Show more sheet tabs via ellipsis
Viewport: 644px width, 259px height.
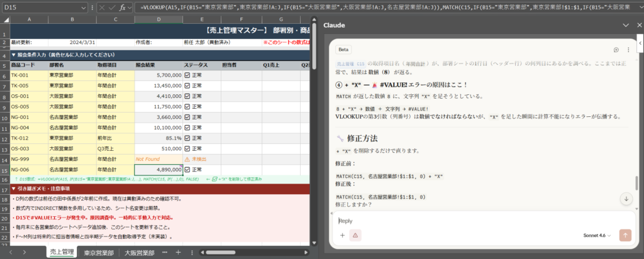pos(165,252)
